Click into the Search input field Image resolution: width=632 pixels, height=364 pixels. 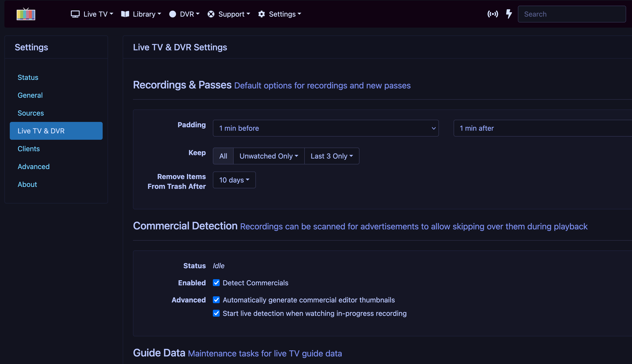pos(571,14)
